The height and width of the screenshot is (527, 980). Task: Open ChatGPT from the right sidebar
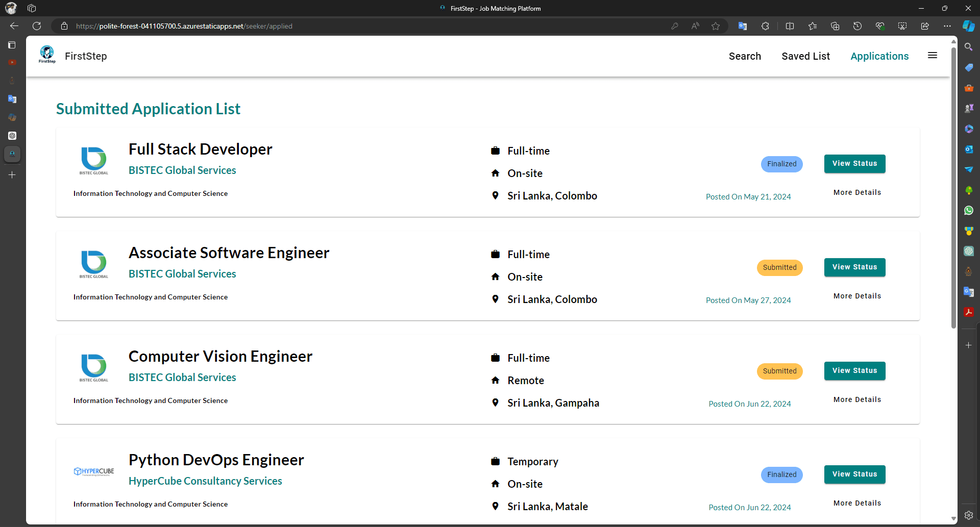(x=969, y=251)
